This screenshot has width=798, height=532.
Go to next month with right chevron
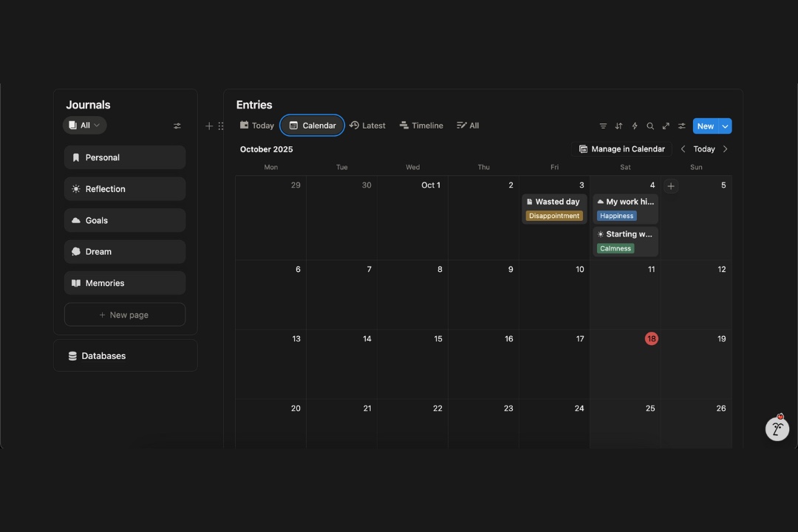725,149
